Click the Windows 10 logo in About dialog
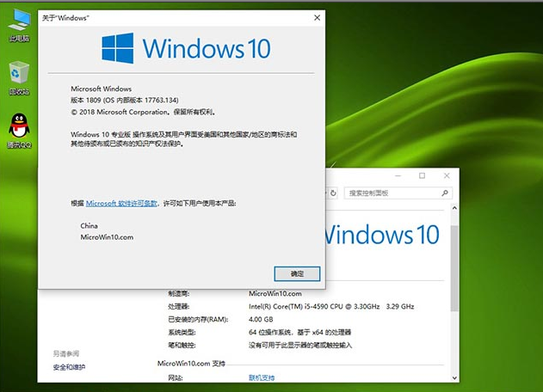The width and height of the screenshot is (543, 392). [x=186, y=48]
